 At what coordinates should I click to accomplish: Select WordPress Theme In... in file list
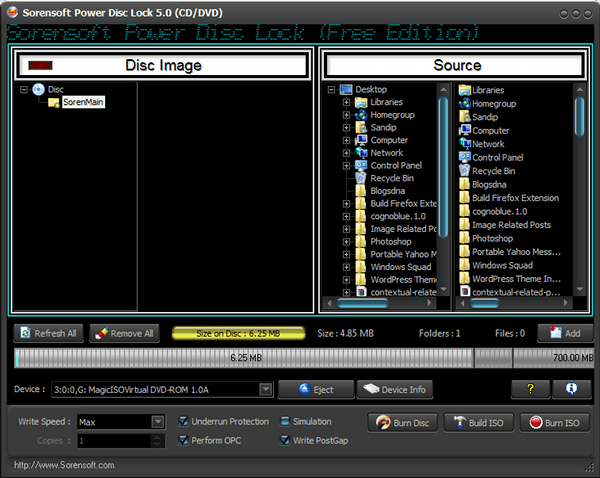pos(516,279)
